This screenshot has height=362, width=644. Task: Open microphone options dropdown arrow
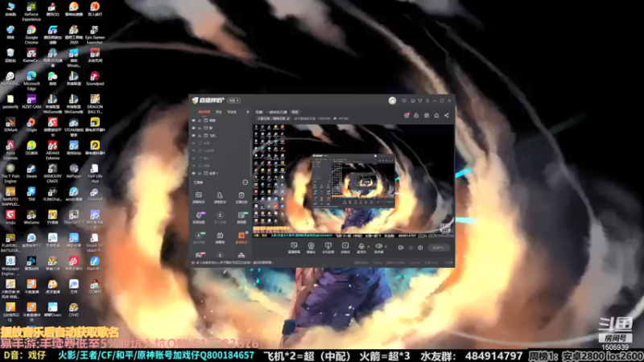pyautogui.click(x=368, y=247)
